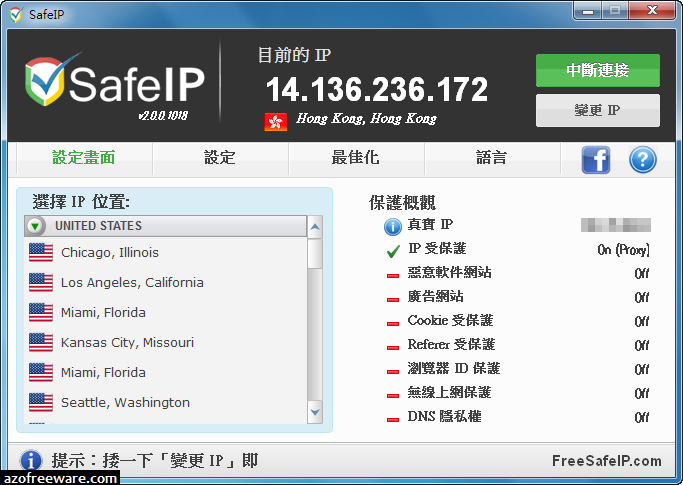The image size is (683, 485).
Task: Open the 最佳化 tab
Action: (x=356, y=158)
